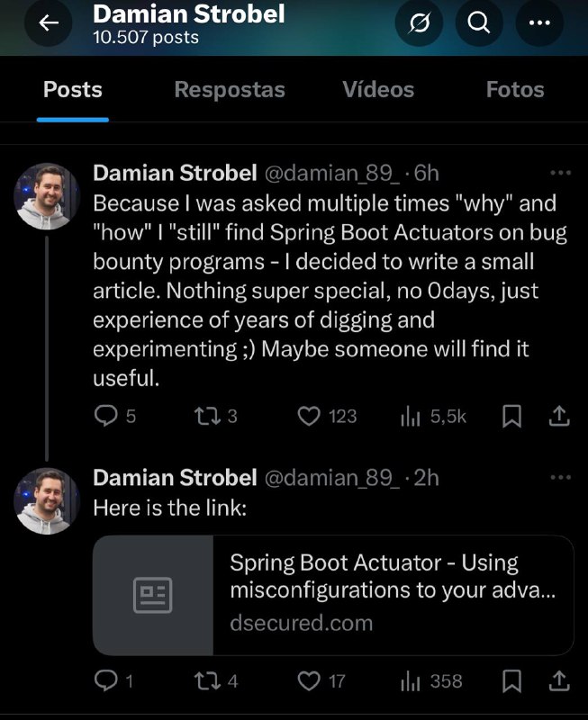
Task: Like the second tweet with 17 likes
Action: (310, 681)
